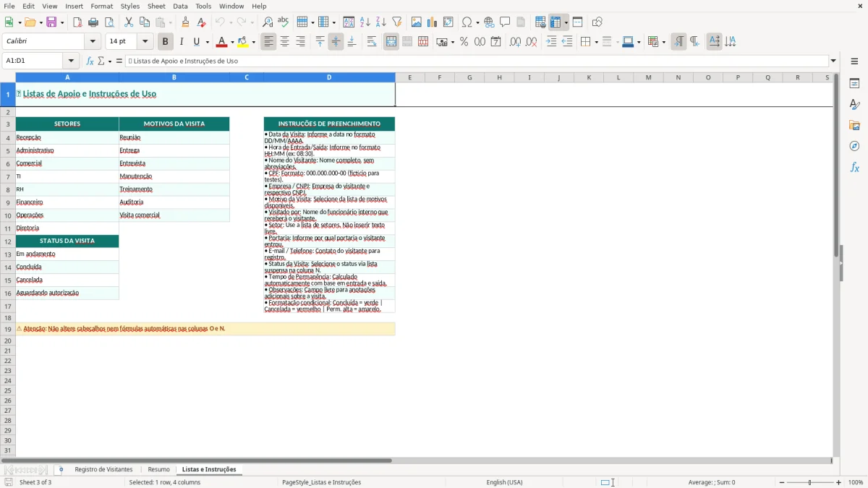Click the AutoFilter funnel icon

click(396, 22)
